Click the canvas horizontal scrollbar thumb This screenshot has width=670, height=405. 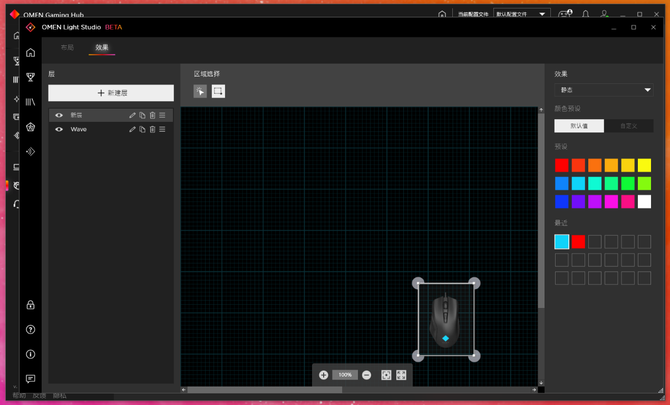click(264, 390)
